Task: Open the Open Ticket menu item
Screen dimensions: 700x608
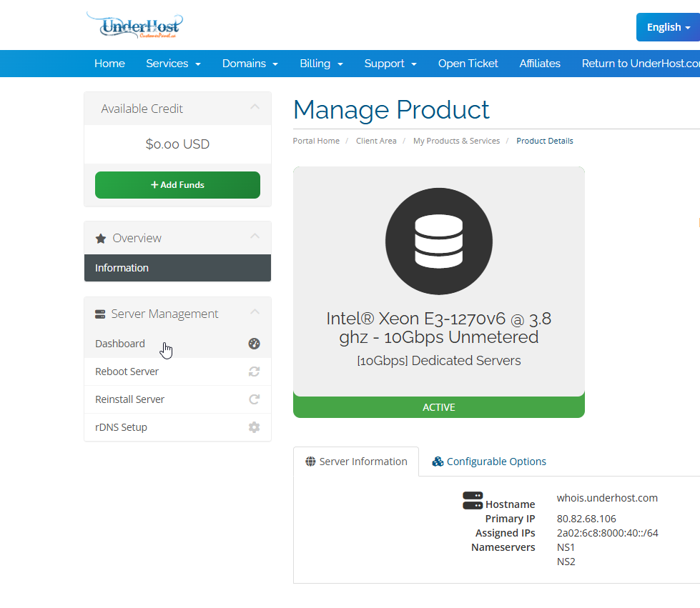Action: click(468, 64)
